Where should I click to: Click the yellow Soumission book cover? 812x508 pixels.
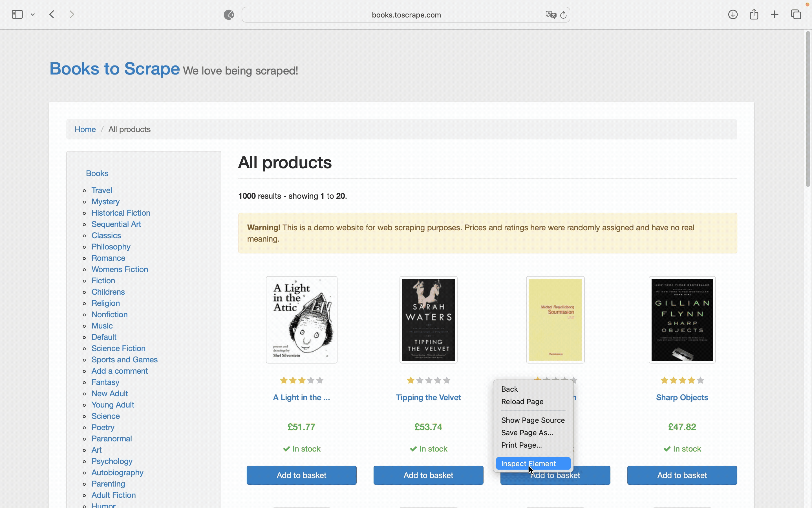click(x=555, y=320)
